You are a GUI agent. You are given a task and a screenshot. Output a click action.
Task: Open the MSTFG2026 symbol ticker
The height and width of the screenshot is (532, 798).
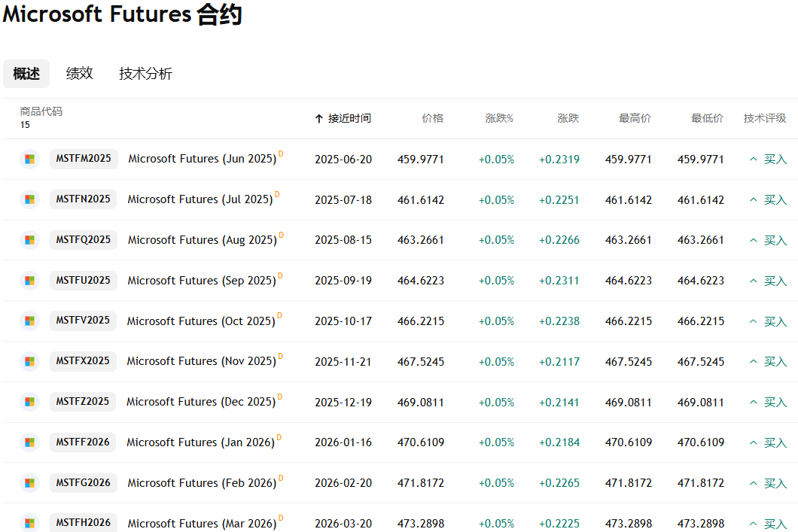click(x=84, y=482)
